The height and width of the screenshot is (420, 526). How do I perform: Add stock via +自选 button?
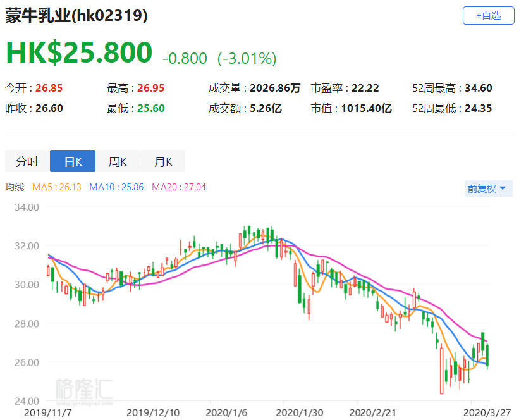[x=488, y=15]
